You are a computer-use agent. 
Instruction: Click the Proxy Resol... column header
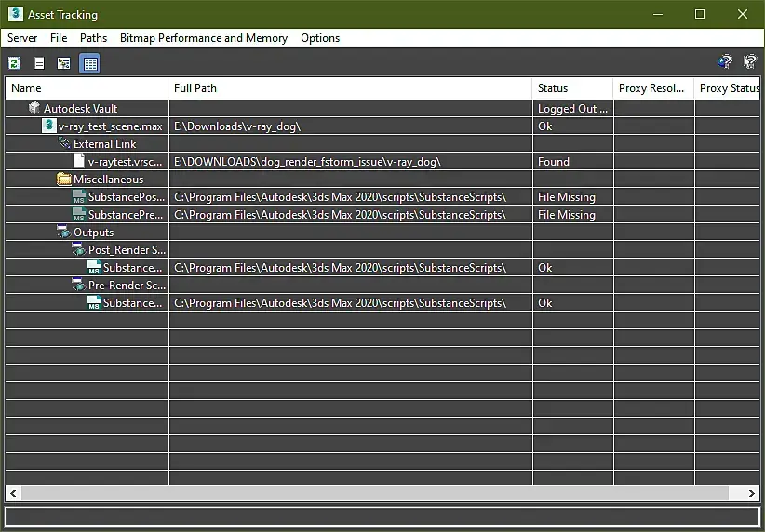653,88
